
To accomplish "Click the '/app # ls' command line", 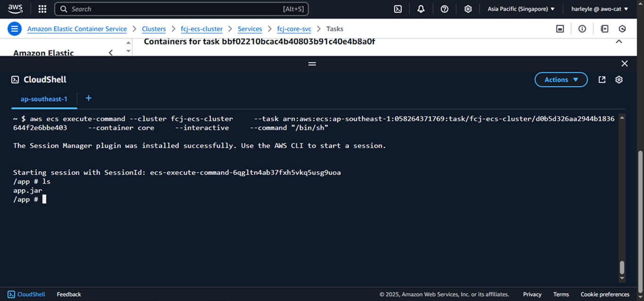I will coord(32,181).
